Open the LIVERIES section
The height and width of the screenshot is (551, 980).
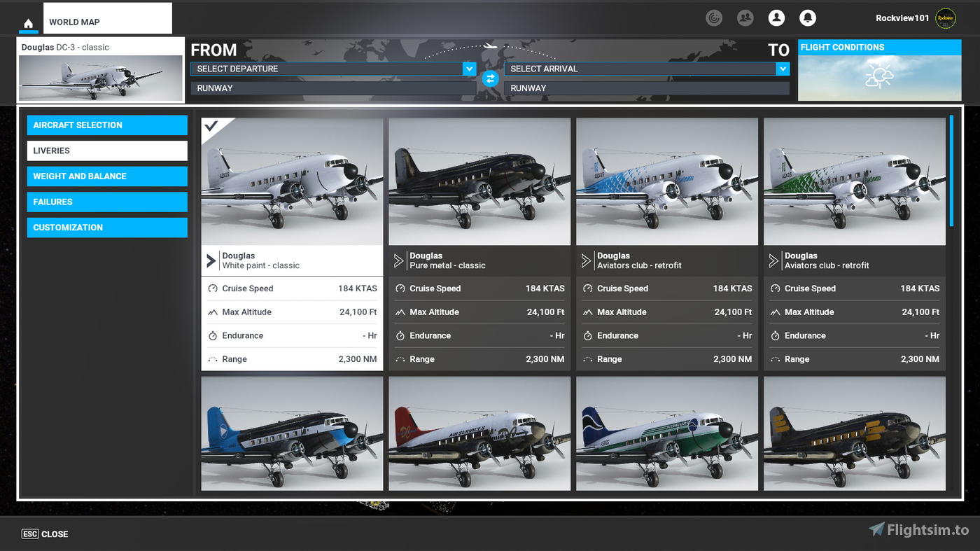click(x=106, y=151)
